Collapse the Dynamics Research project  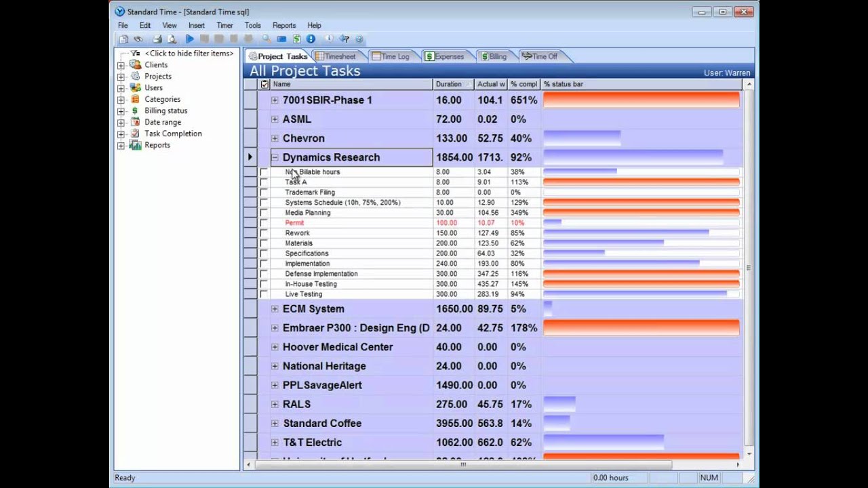click(x=275, y=157)
